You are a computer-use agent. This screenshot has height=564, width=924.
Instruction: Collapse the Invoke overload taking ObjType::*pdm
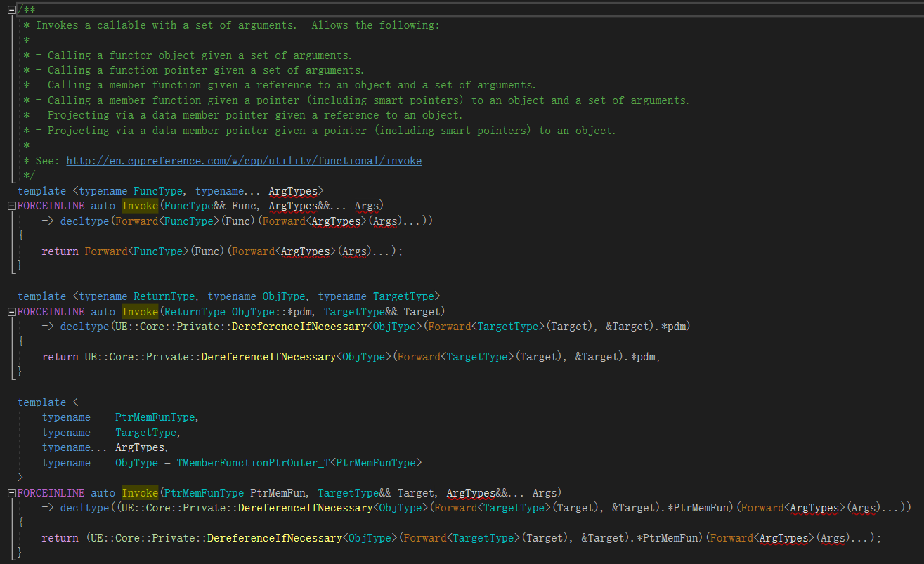click(11, 311)
